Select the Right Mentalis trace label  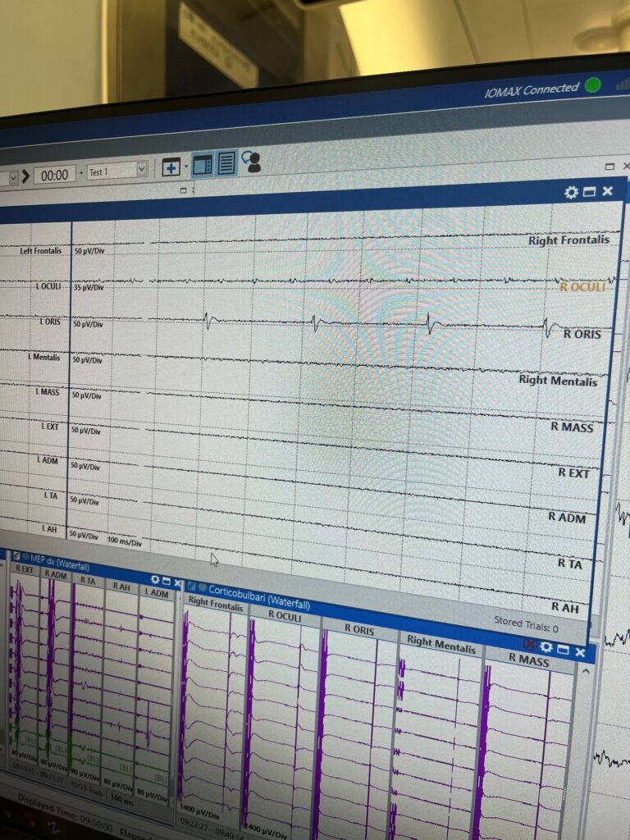pos(558,381)
